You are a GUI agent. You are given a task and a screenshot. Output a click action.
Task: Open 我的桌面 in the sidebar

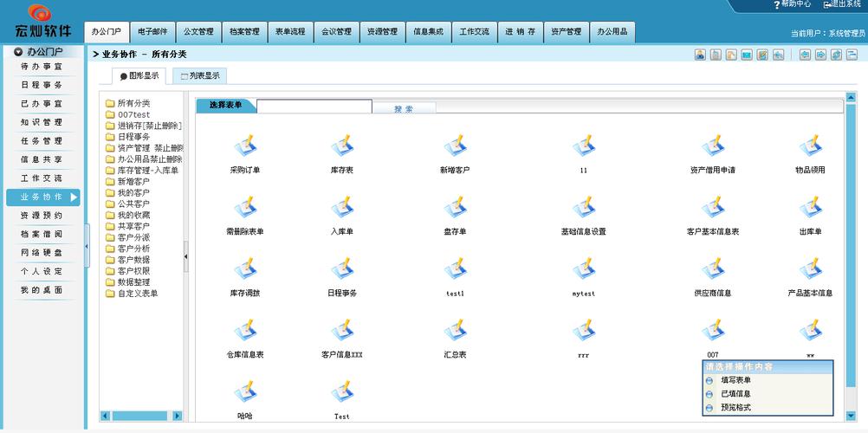pos(42,290)
